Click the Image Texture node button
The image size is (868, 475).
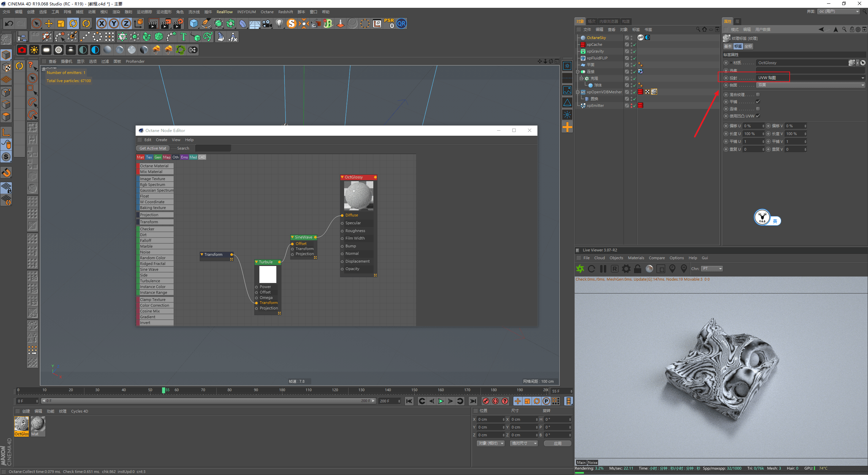pyautogui.click(x=155, y=179)
